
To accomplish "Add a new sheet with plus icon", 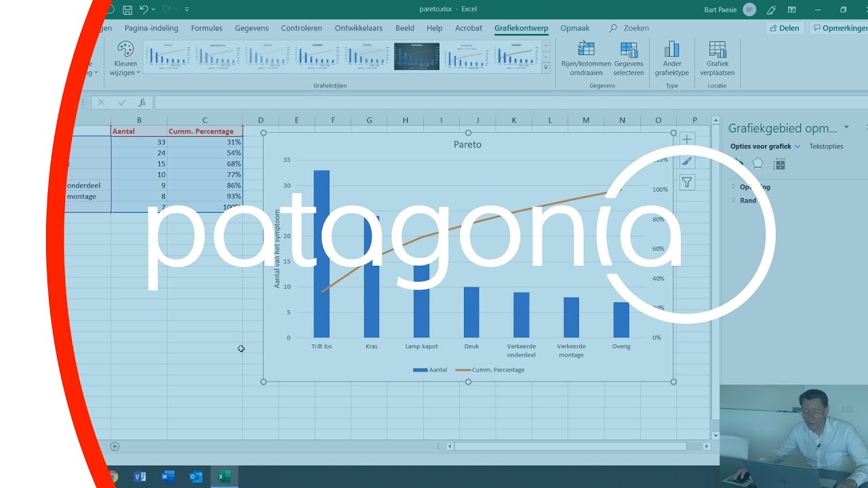I will click(x=115, y=446).
